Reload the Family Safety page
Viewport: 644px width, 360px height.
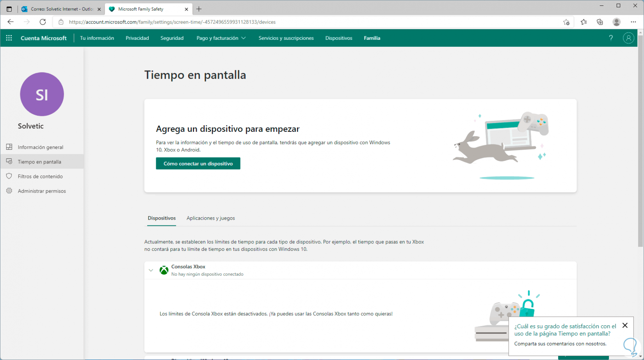pyautogui.click(x=43, y=22)
